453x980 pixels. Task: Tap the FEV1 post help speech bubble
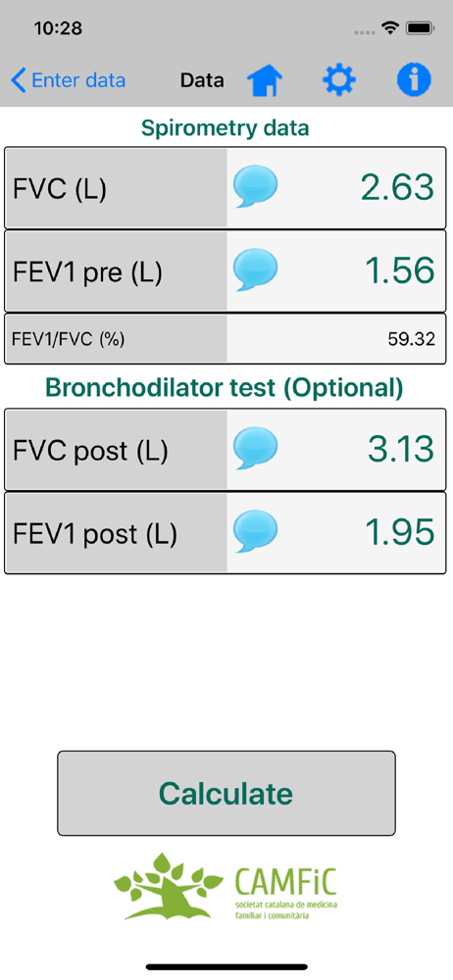[x=255, y=531]
